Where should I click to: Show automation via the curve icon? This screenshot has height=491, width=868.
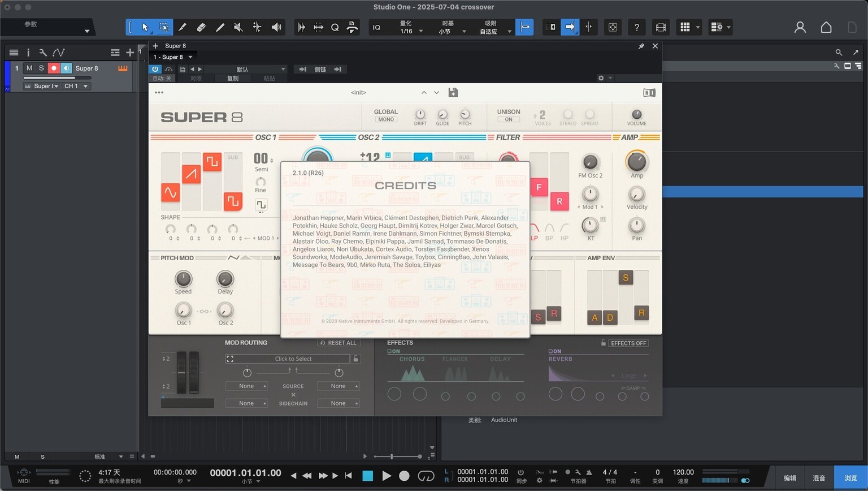[59, 52]
